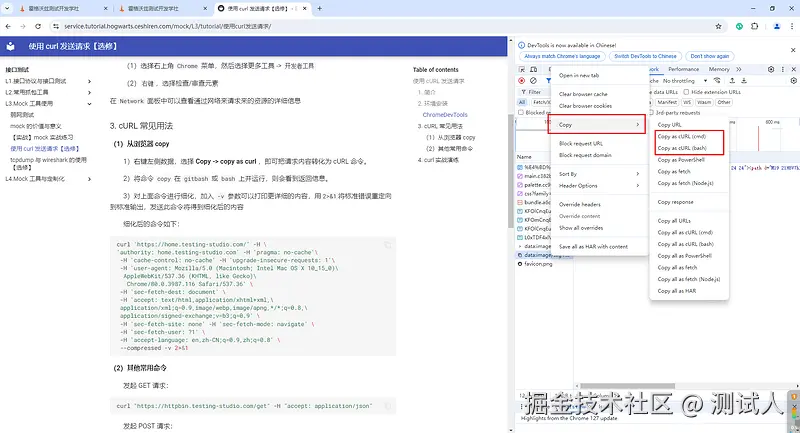Collapse L3.Mock sidebar section chevron
800x433 pixels.
click(x=89, y=104)
